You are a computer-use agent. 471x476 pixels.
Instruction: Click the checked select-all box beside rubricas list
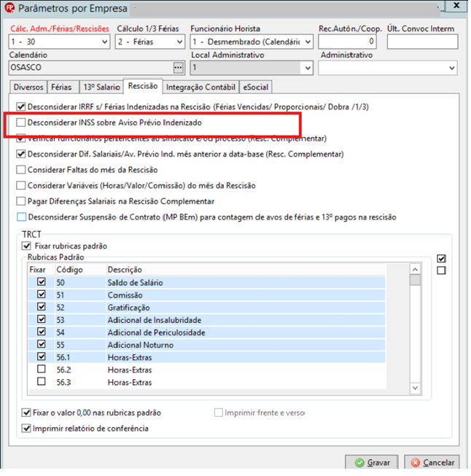pos(441,259)
